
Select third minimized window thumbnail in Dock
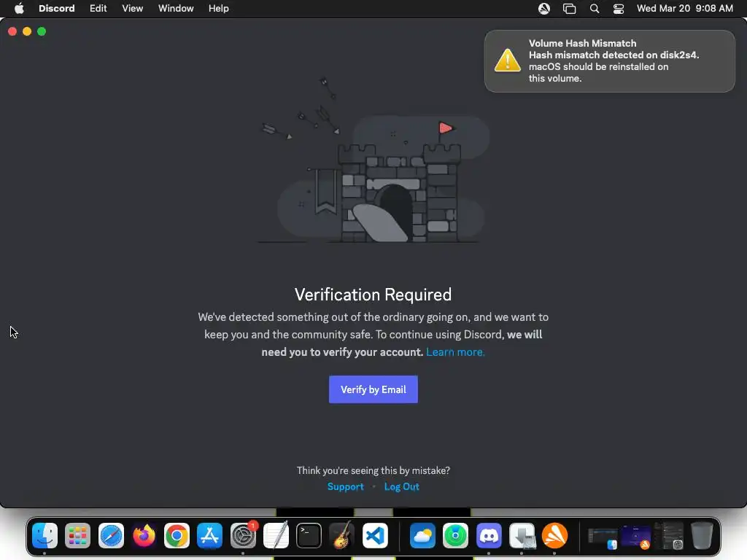[x=669, y=536]
